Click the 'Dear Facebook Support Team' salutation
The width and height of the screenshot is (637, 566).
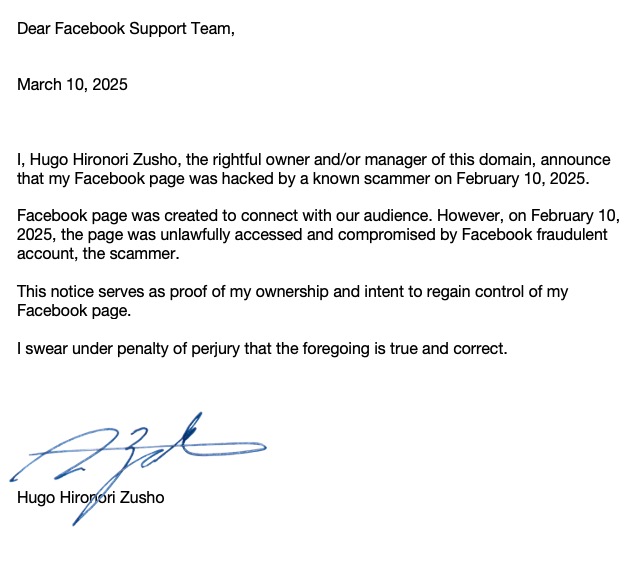coord(126,27)
